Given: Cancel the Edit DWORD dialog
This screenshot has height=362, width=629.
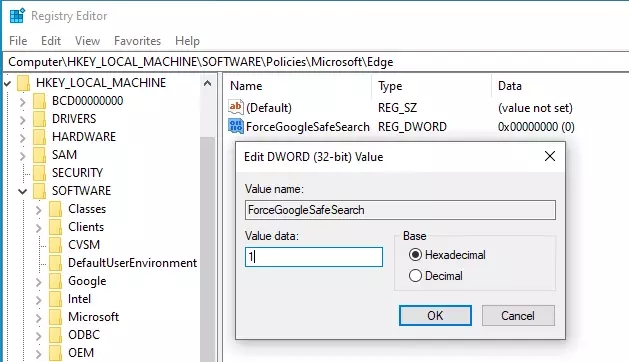Looking at the screenshot, I should coord(518,315).
